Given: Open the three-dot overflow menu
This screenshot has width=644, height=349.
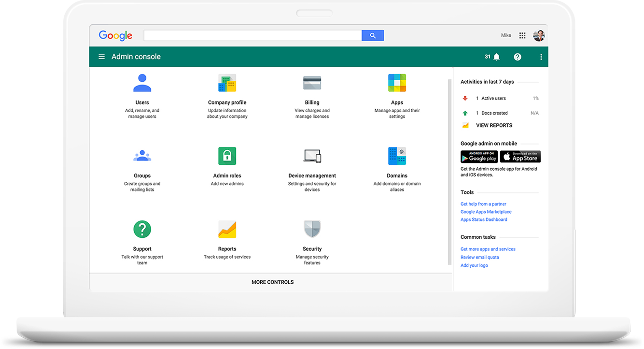Looking at the screenshot, I should point(541,57).
